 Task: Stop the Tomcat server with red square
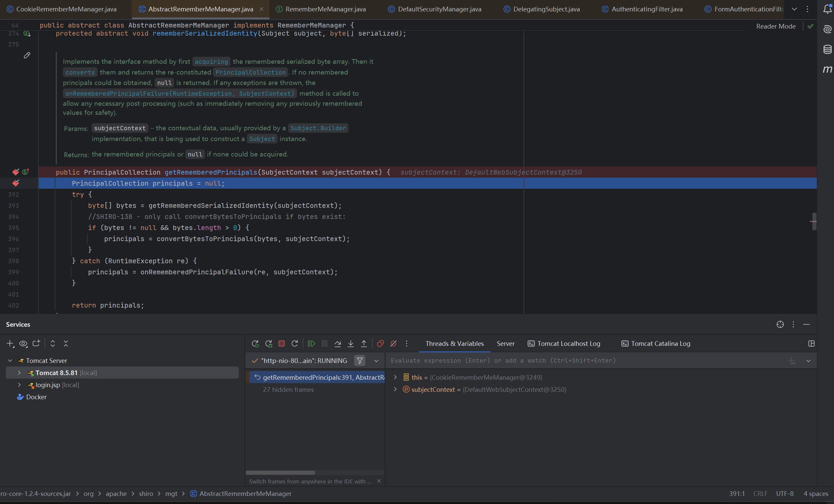(x=282, y=344)
